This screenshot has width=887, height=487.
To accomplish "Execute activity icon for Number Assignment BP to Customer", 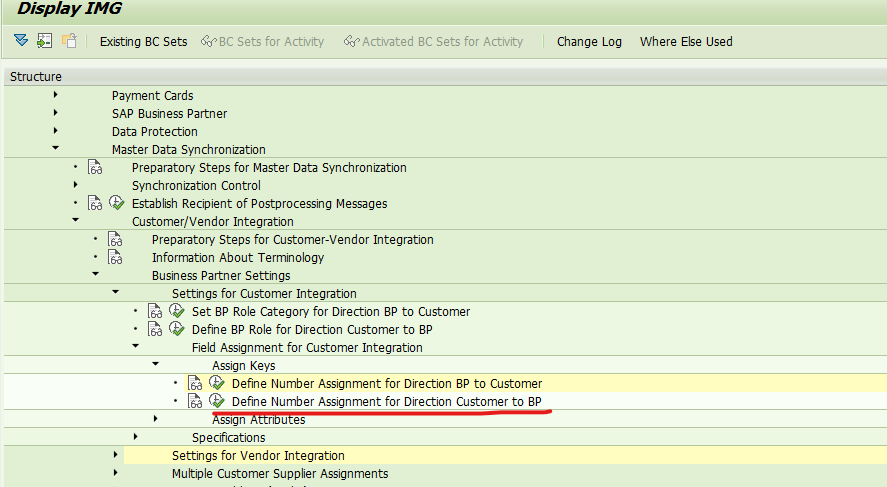I will tap(217, 382).
